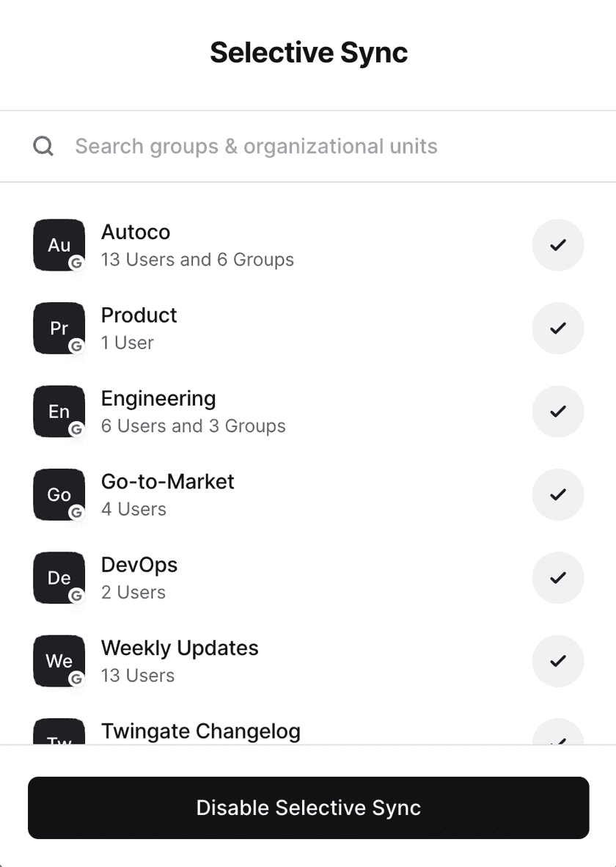This screenshot has height=867, width=616.
Task: Select the Weekly Updates group name
Action: pyautogui.click(x=180, y=648)
